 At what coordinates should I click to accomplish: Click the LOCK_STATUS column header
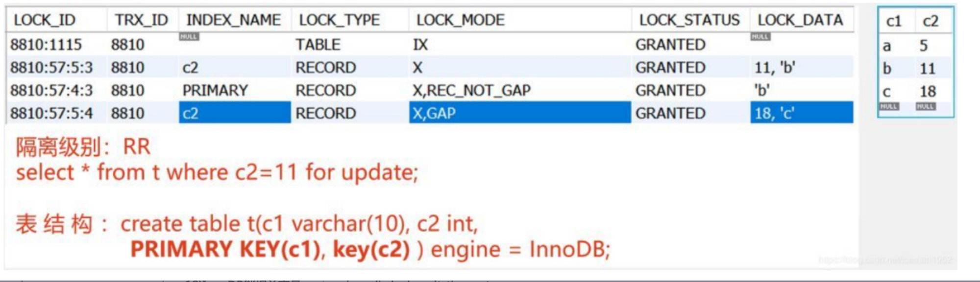click(689, 20)
